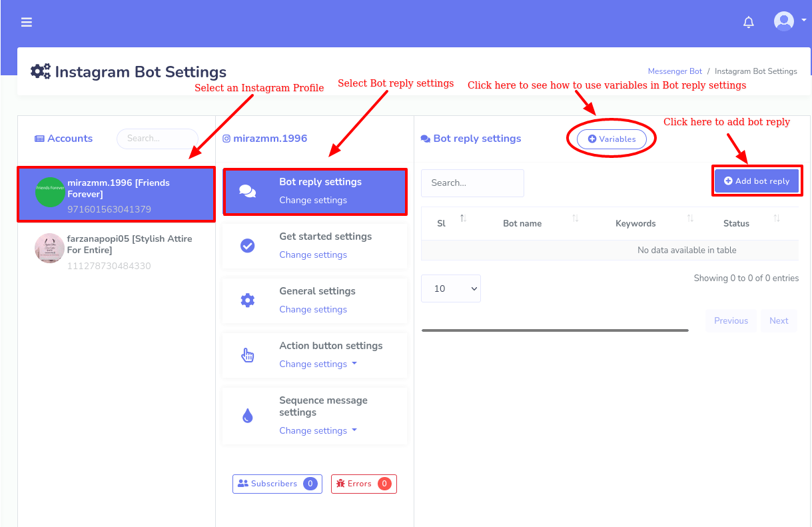Select the General settings card
Image resolution: width=812 pixels, height=527 pixels.
[314, 300]
